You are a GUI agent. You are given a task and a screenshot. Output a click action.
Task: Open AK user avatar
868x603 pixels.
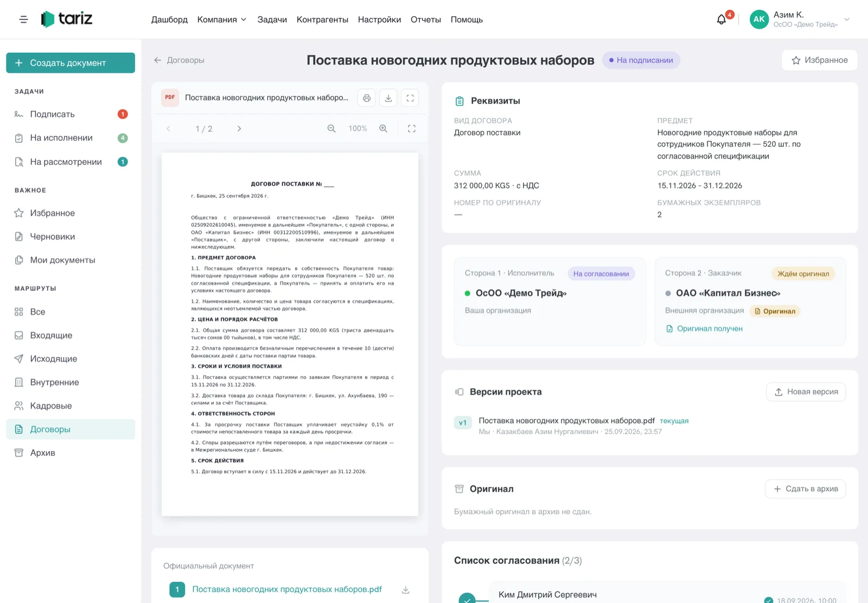[x=759, y=19]
